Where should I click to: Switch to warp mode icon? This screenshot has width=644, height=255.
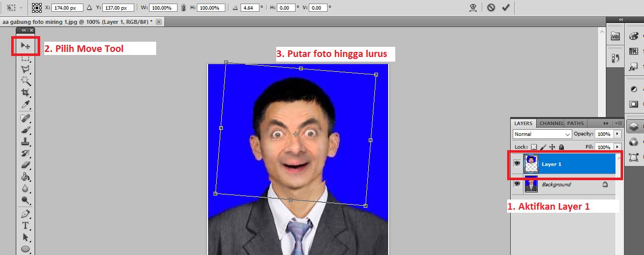point(474,8)
